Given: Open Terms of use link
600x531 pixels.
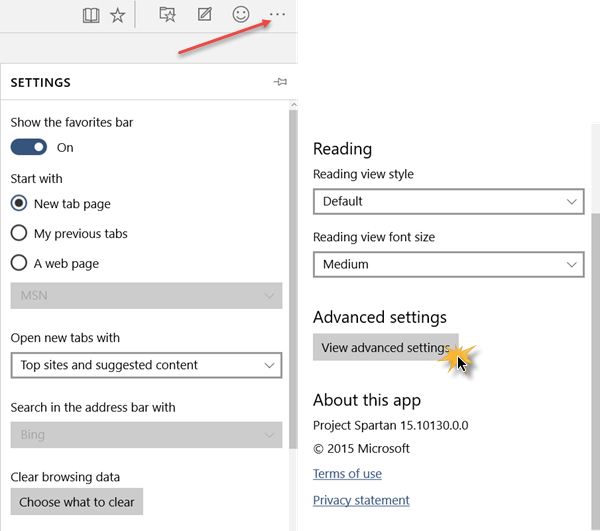Looking at the screenshot, I should (x=347, y=474).
